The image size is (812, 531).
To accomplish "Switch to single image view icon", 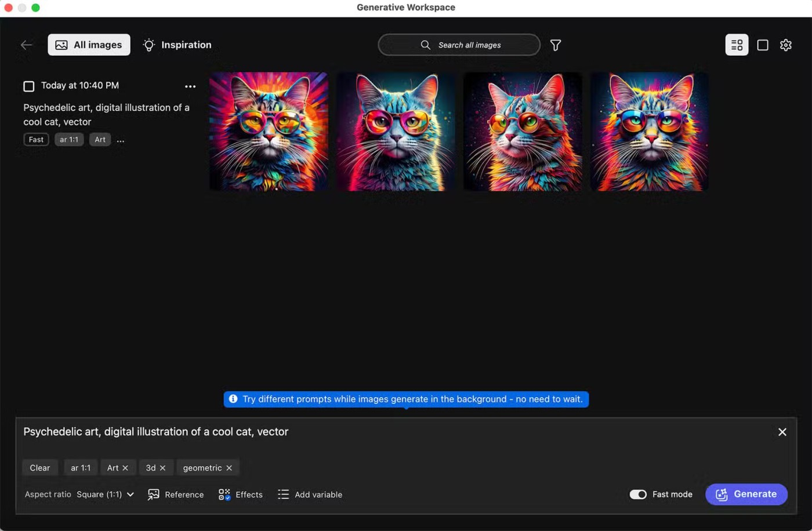I will pos(763,45).
